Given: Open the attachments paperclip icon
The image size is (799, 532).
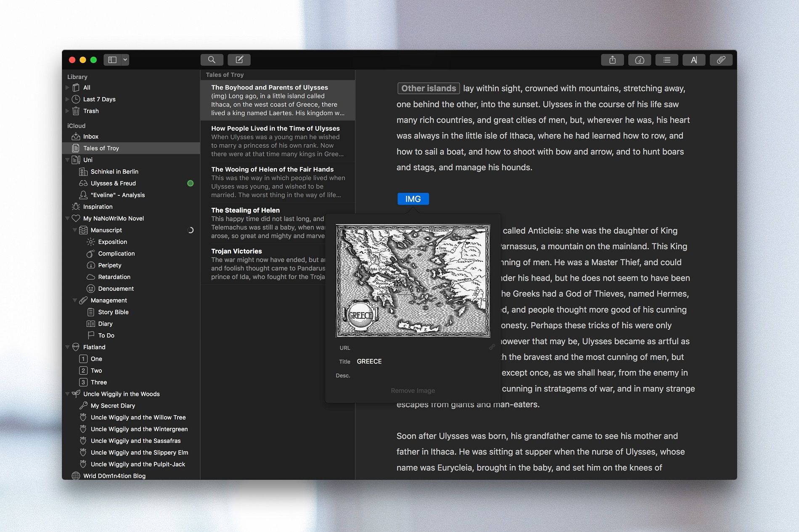Looking at the screenshot, I should 721,60.
